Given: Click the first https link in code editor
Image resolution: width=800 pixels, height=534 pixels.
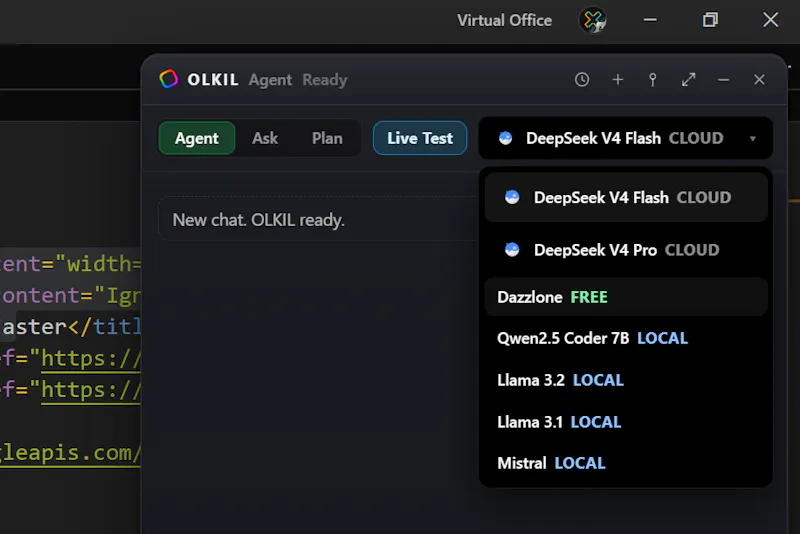Looking at the screenshot, I should (90, 359).
